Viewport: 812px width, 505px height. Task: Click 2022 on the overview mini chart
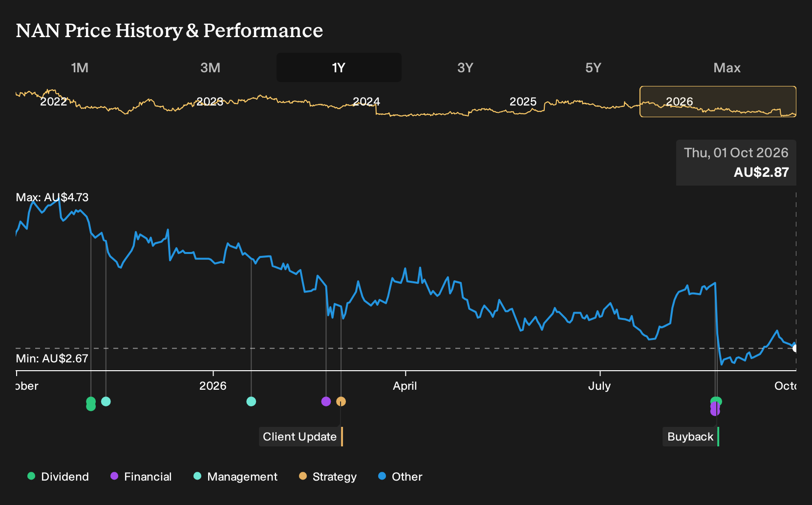click(x=53, y=102)
